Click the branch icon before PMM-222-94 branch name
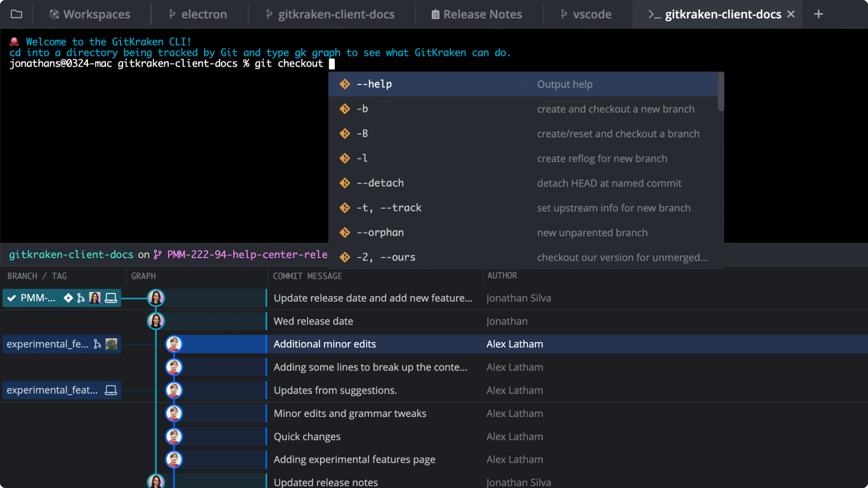 pos(158,254)
